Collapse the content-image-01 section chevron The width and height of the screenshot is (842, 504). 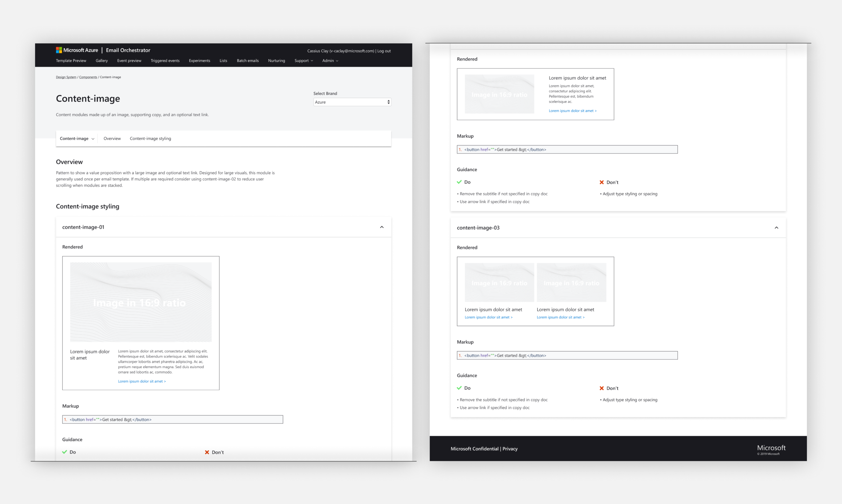coord(382,227)
